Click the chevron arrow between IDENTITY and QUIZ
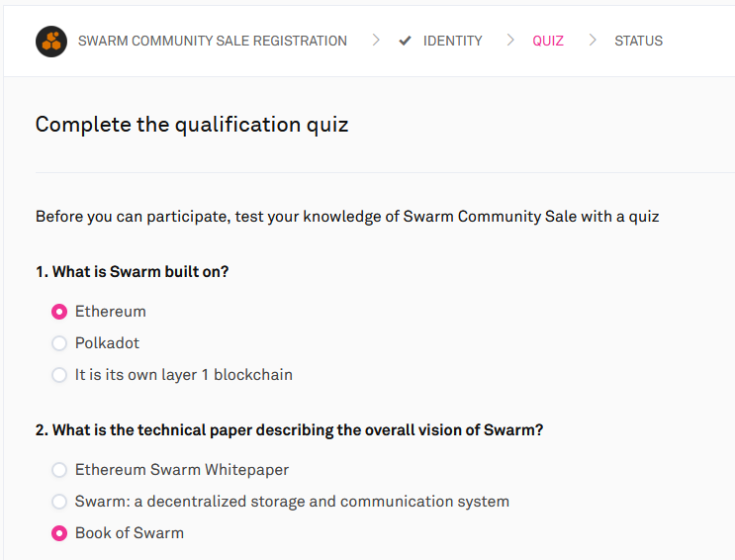 (x=510, y=41)
